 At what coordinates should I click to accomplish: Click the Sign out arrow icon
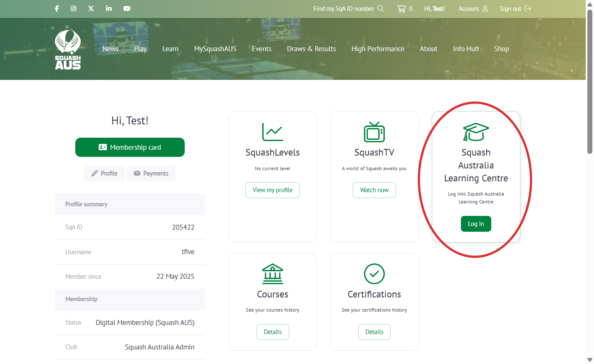click(x=528, y=8)
